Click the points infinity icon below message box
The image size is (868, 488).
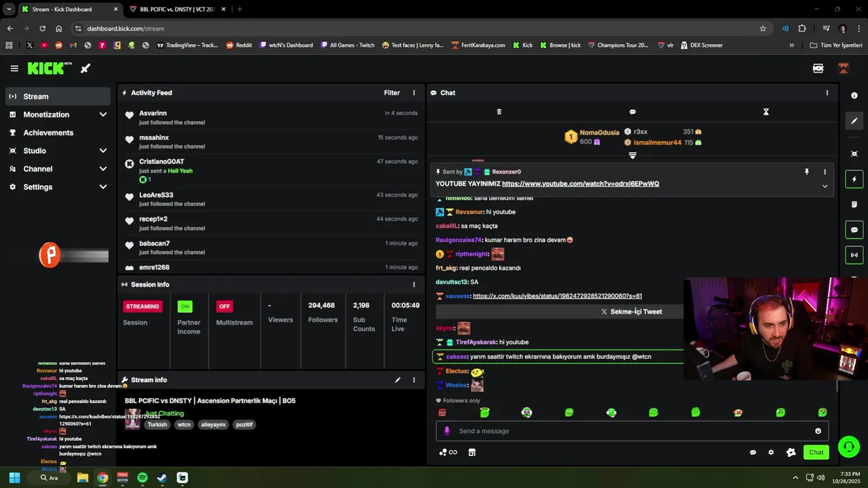tap(448, 452)
